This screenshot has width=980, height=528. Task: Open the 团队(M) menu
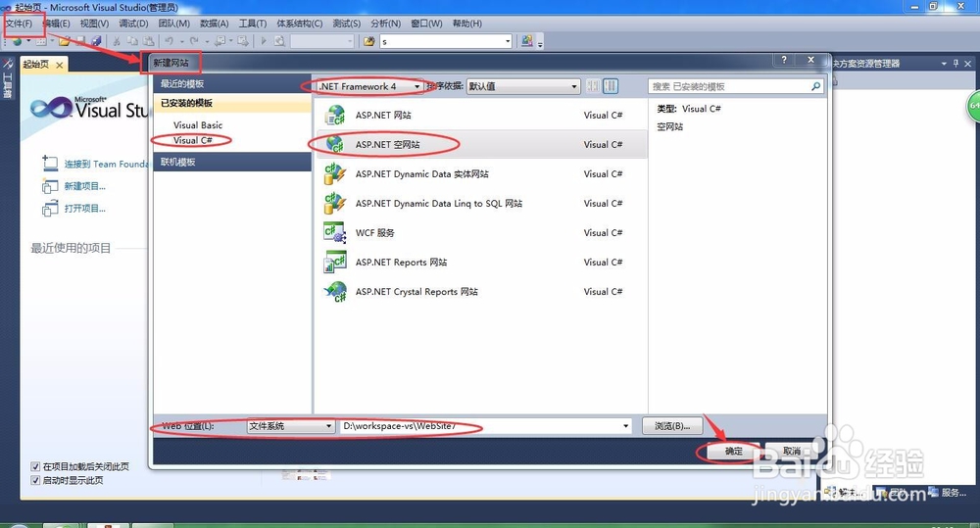pos(173,24)
